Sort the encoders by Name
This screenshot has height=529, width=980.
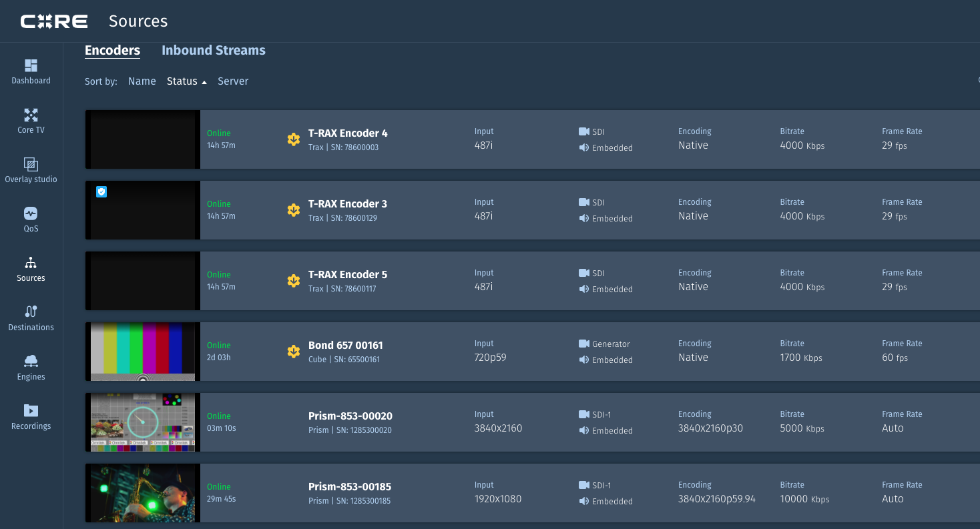tap(142, 81)
